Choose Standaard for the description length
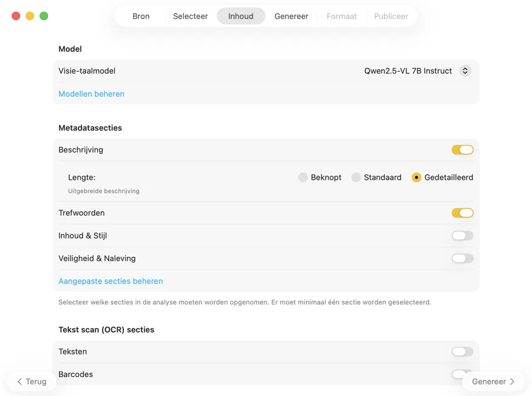The height and width of the screenshot is (396, 532). pyautogui.click(x=356, y=177)
